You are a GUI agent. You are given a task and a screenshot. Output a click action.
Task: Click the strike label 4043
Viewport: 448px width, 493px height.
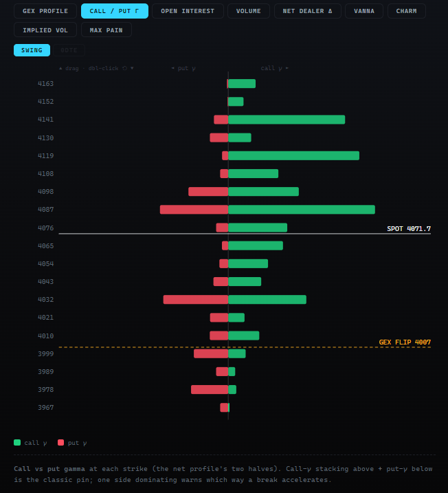45,281
